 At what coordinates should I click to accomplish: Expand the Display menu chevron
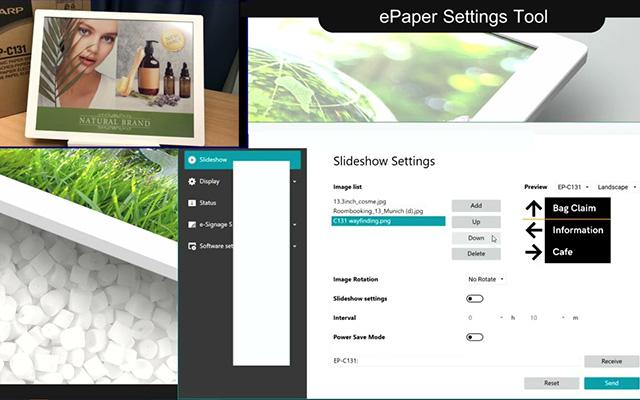294,182
